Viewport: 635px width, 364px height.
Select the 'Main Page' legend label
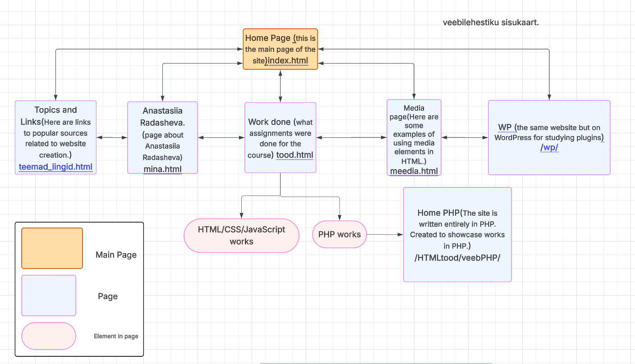point(116,255)
